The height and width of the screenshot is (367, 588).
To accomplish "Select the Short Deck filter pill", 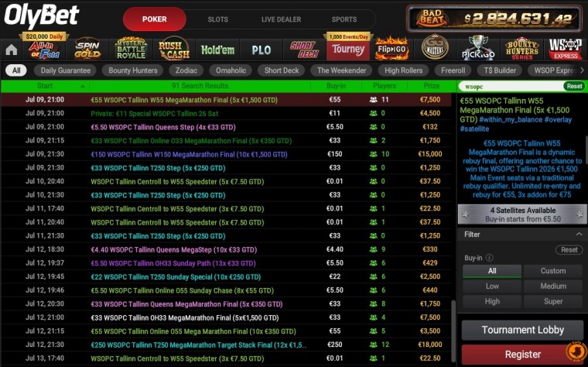I will click(282, 70).
